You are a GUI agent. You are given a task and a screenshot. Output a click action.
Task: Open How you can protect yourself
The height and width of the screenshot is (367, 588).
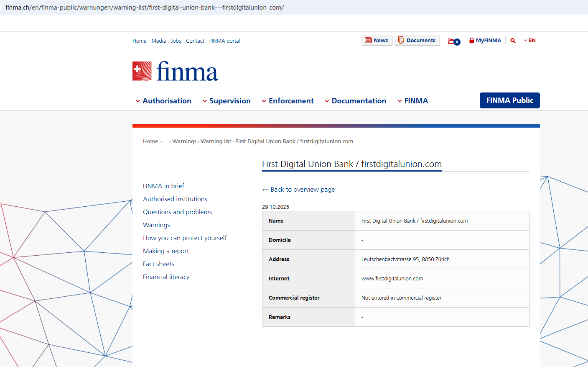(x=185, y=238)
